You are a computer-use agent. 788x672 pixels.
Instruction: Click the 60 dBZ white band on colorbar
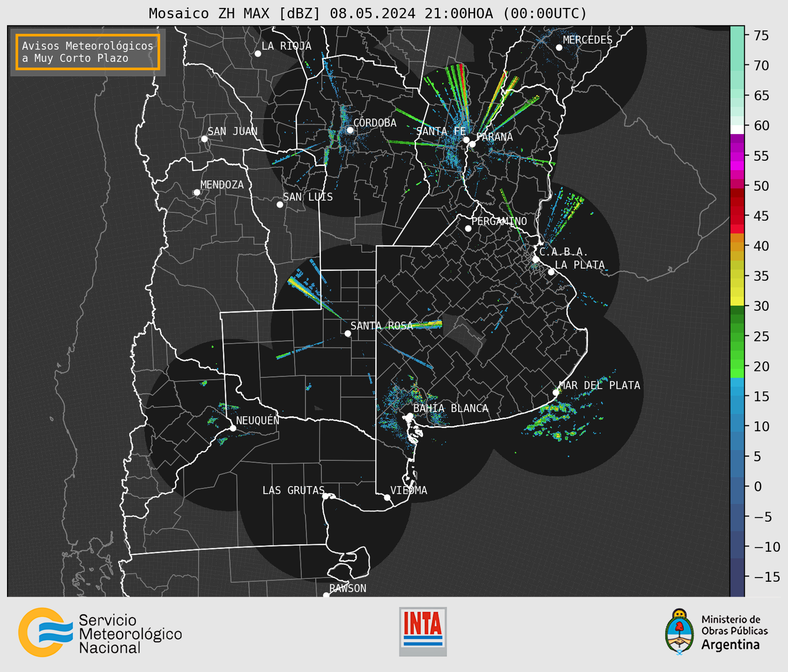(x=737, y=129)
